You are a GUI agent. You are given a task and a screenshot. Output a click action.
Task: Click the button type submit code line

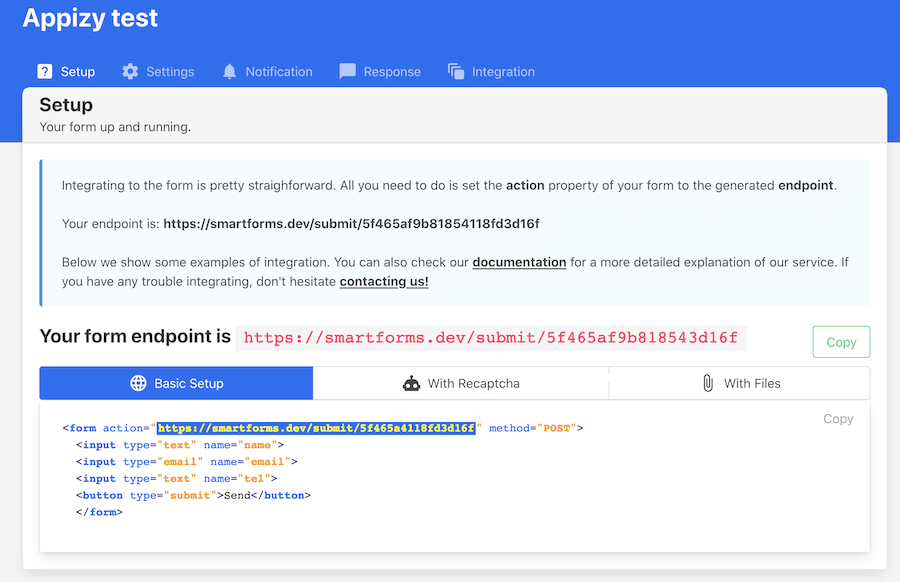[193, 495]
